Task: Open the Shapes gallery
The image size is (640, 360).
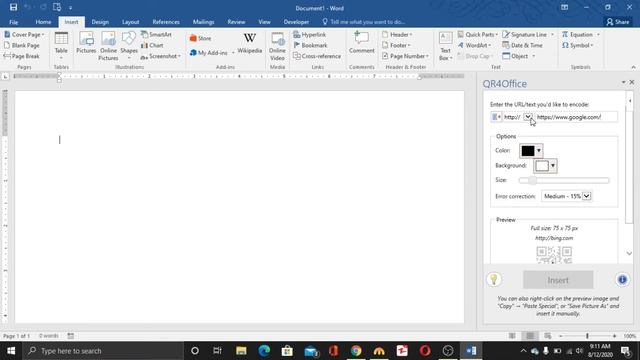Action: (x=129, y=46)
